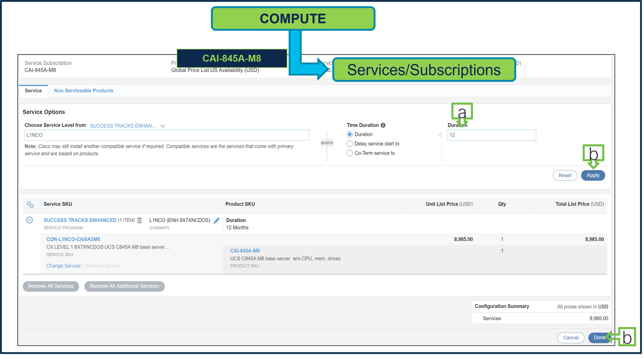Select the Duration radio button
Viewport: 644px width, 359px height.
[x=350, y=134]
